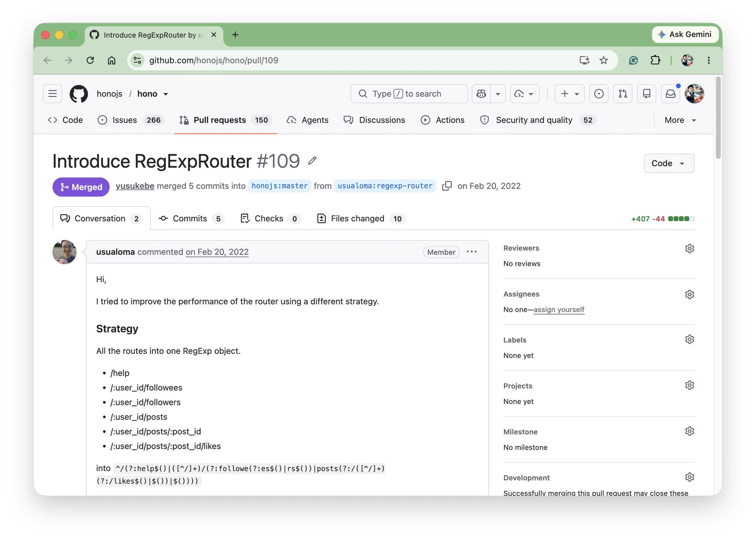Expand the hono repository switcher dropdown
Image resolution: width=756 pixels, height=540 pixels.
pyautogui.click(x=166, y=94)
